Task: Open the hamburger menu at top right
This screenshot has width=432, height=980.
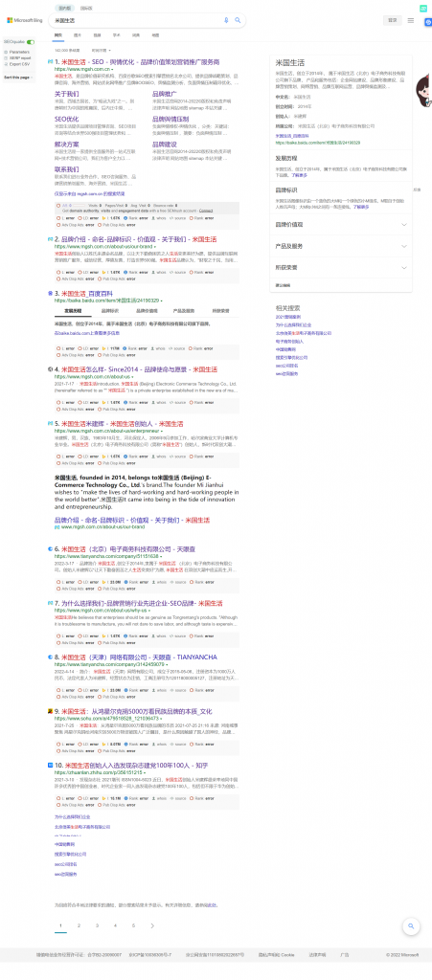Action: (411, 20)
